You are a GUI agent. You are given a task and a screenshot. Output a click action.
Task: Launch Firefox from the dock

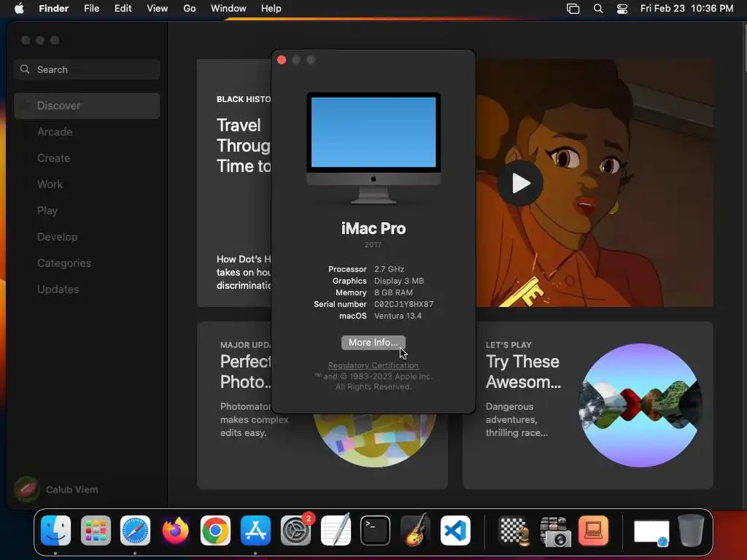point(175,531)
